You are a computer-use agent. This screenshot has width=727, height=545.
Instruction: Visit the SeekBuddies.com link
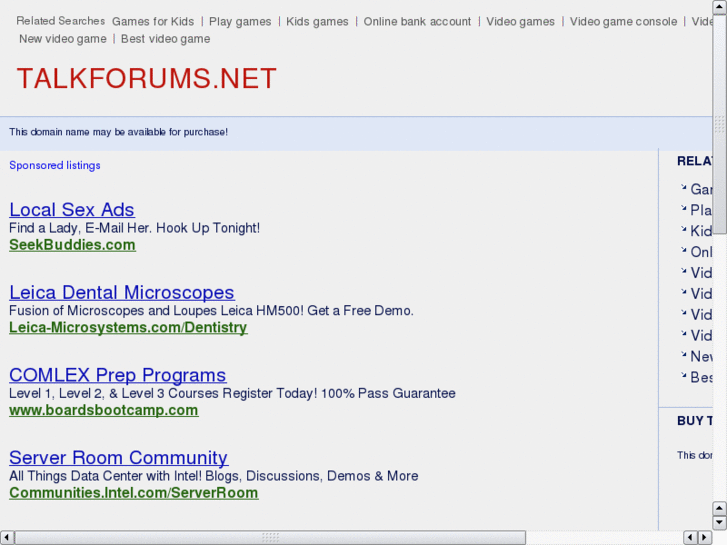click(72, 245)
